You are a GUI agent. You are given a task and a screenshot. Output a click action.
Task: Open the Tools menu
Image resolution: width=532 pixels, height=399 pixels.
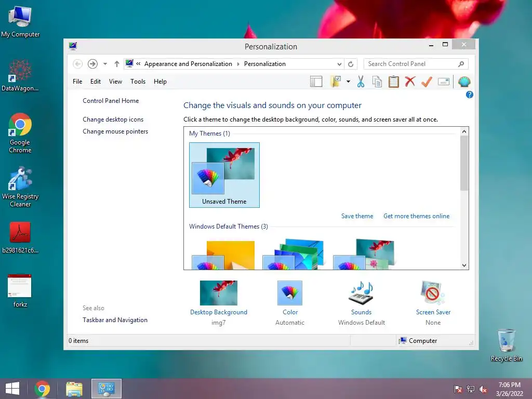tap(138, 82)
